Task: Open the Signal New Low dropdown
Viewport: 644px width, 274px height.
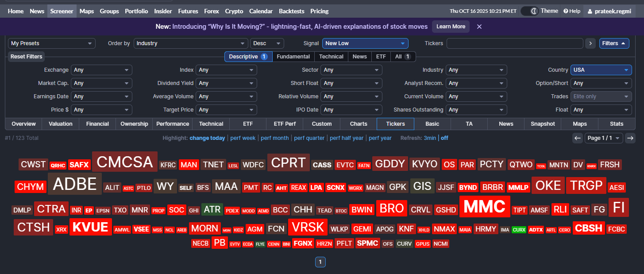Action: [365, 43]
